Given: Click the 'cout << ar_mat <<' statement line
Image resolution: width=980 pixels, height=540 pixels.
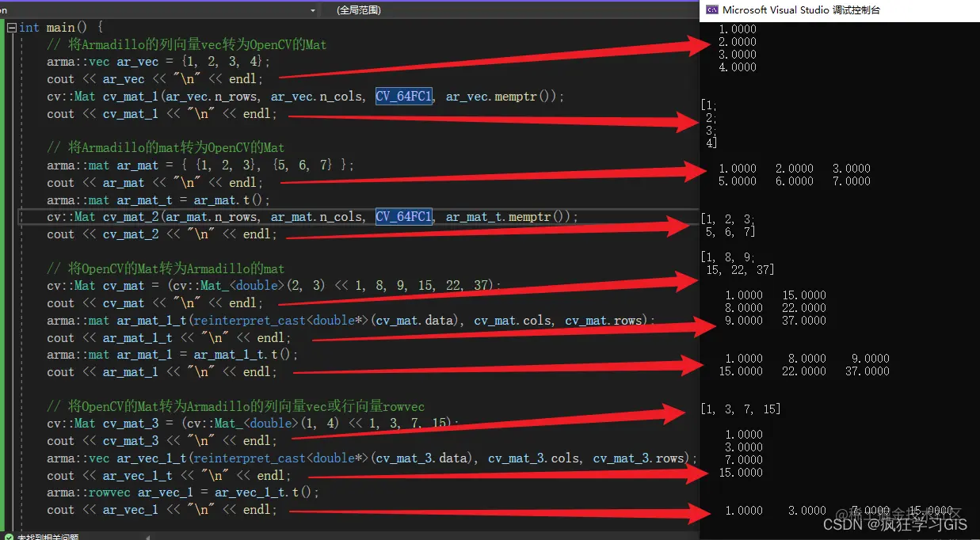Looking at the screenshot, I should pos(154,183).
